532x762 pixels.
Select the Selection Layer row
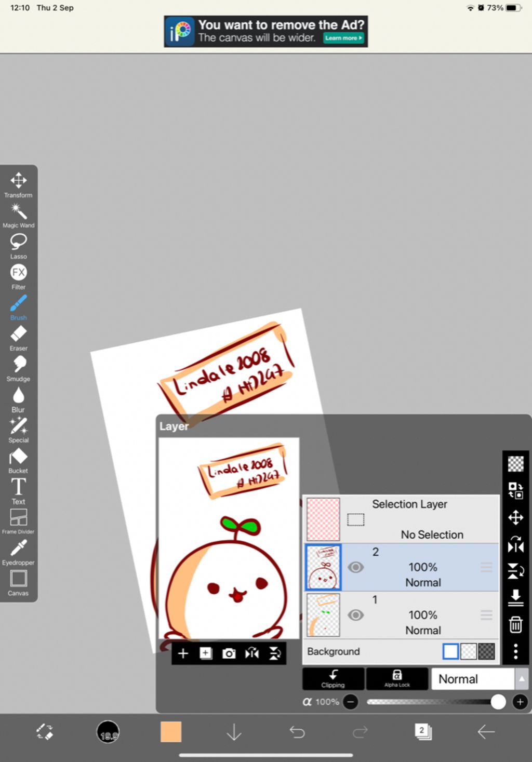pyautogui.click(x=401, y=519)
